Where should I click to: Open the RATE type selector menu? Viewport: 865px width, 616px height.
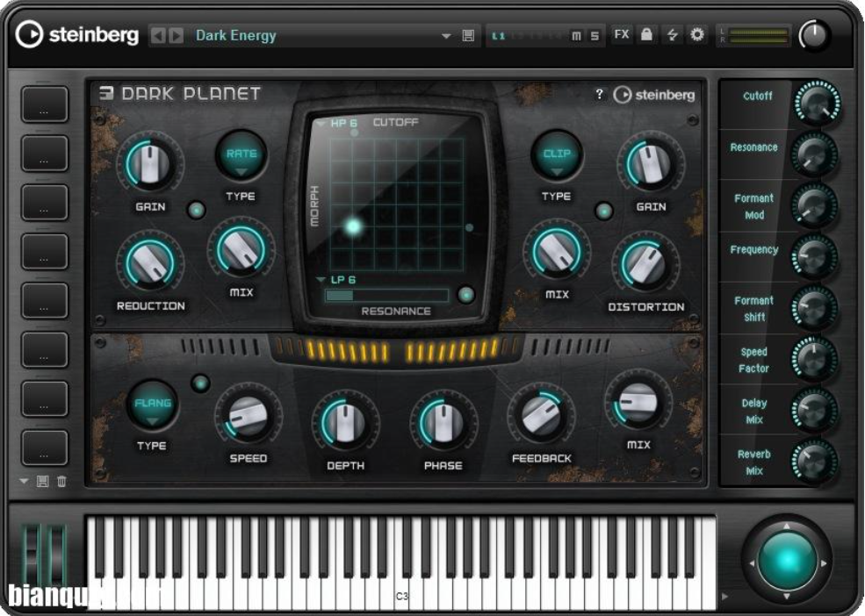(241, 157)
